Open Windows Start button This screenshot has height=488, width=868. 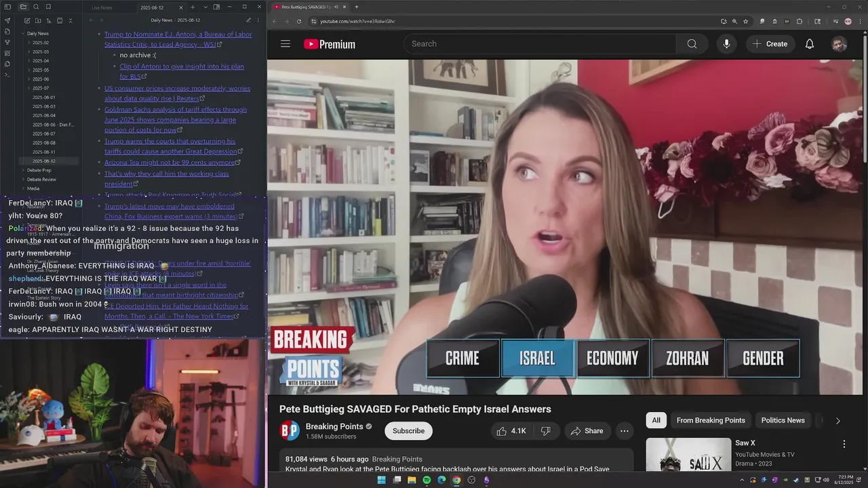(x=381, y=480)
